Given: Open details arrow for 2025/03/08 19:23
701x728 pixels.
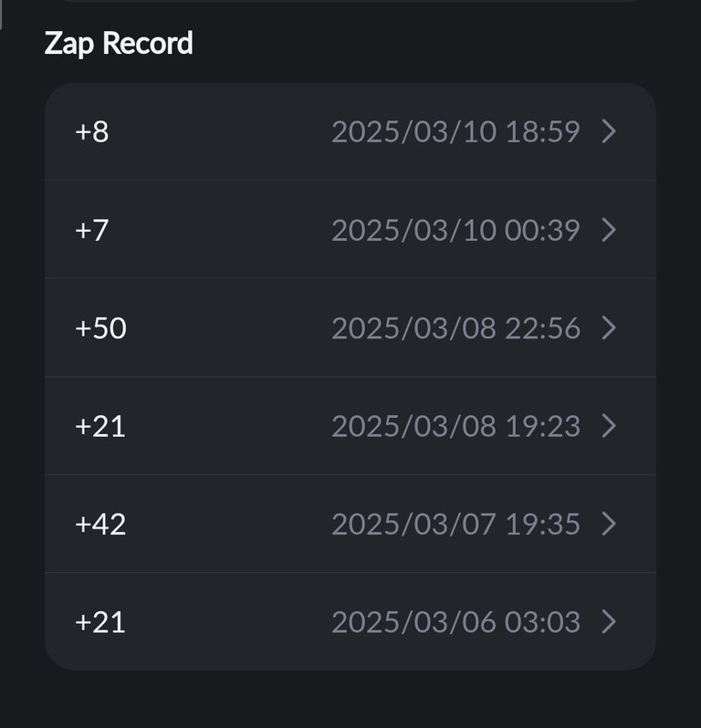Looking at the screenshot, I should 609,426.
